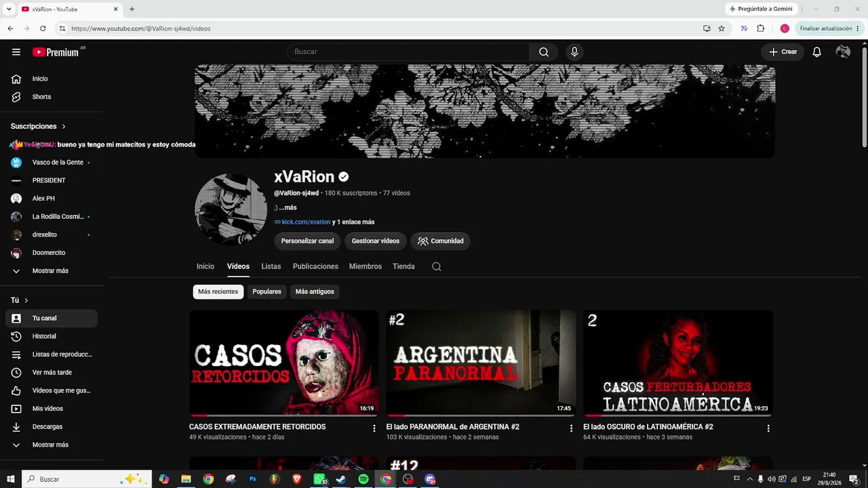The width and height of the screenshot is (868, 488).
Task: Open options for CASOS EXTREMADAMENTE RETORCIDOS video
Action: (374, 428)
